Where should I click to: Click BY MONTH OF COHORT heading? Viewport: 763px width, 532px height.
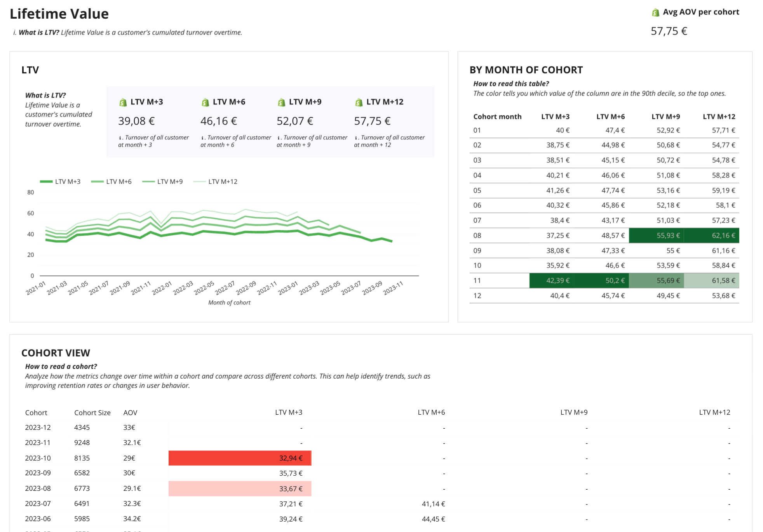pyautogui.click(x=526, y=70)
